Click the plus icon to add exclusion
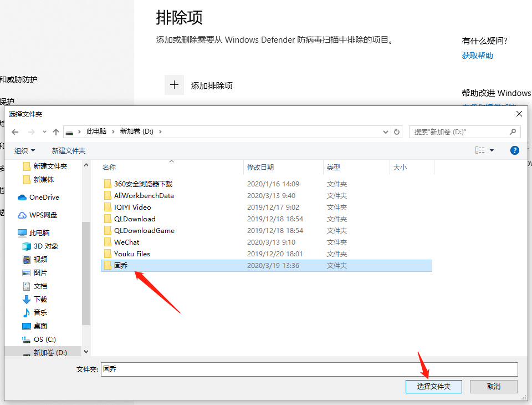 coord(174,85)
